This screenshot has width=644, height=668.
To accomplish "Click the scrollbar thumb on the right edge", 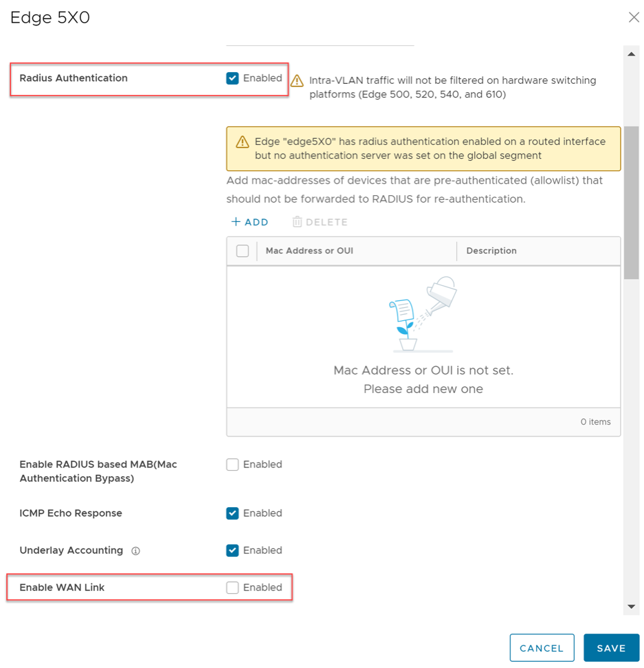I will [x=630, y=199].
